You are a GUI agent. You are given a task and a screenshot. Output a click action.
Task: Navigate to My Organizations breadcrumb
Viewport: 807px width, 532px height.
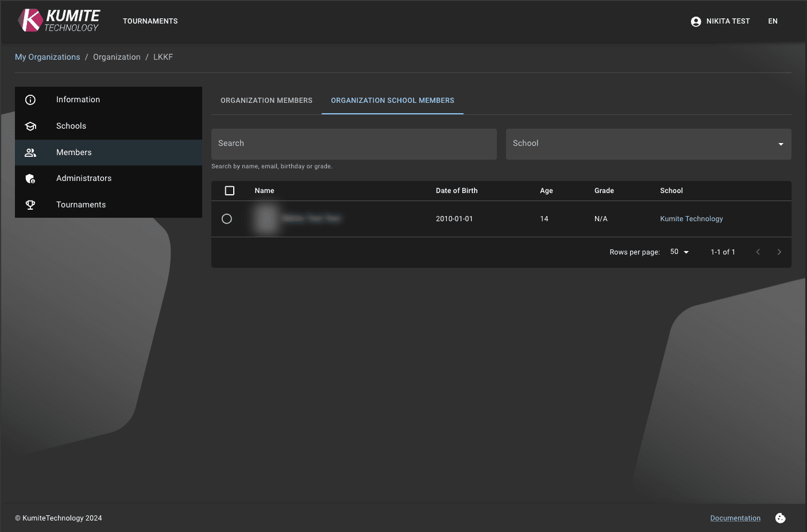point(48,57)
